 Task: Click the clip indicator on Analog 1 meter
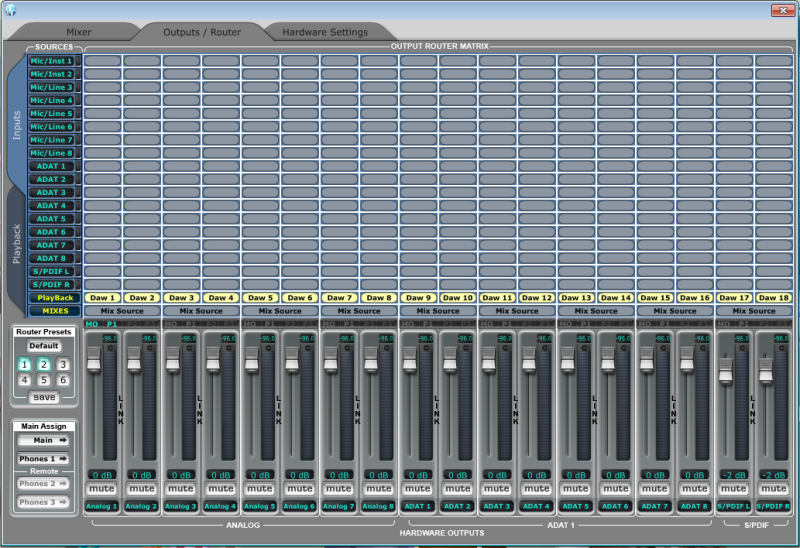point(109,350)
